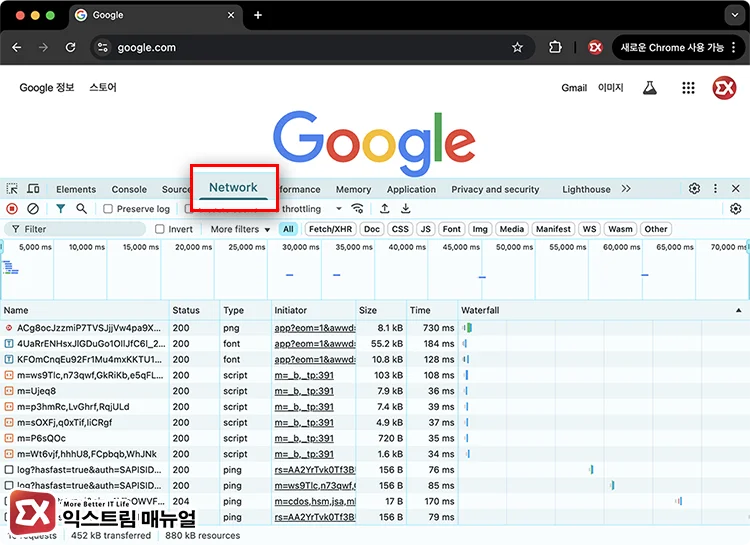Open network search magnifier icon
Screen dimensions: 750x545
pos(82,209)
